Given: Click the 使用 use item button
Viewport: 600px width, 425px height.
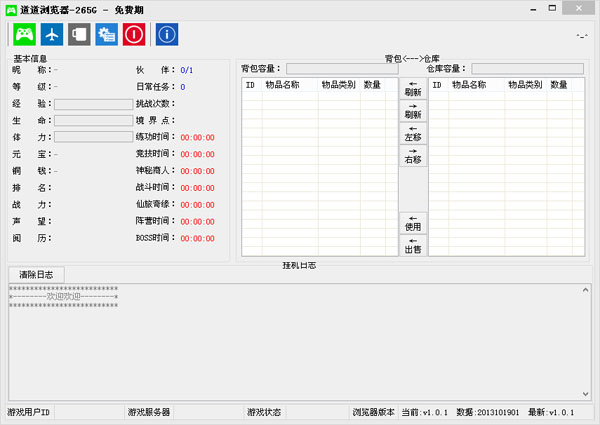Looking at the screenshot, I should pos(412,223).
